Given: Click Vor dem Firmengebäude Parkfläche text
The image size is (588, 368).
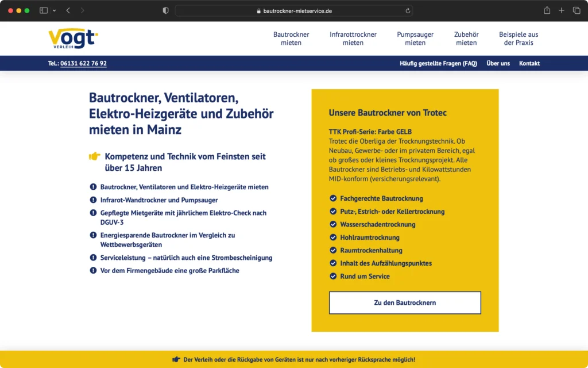Looking at the screenshot, I should tap(169, 271).
